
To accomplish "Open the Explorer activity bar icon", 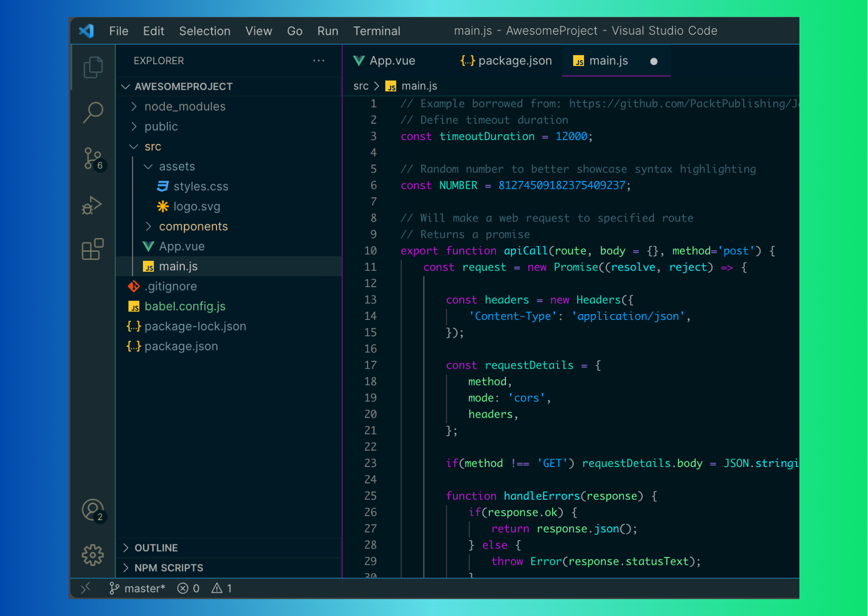I will click(x=93, y=67).
